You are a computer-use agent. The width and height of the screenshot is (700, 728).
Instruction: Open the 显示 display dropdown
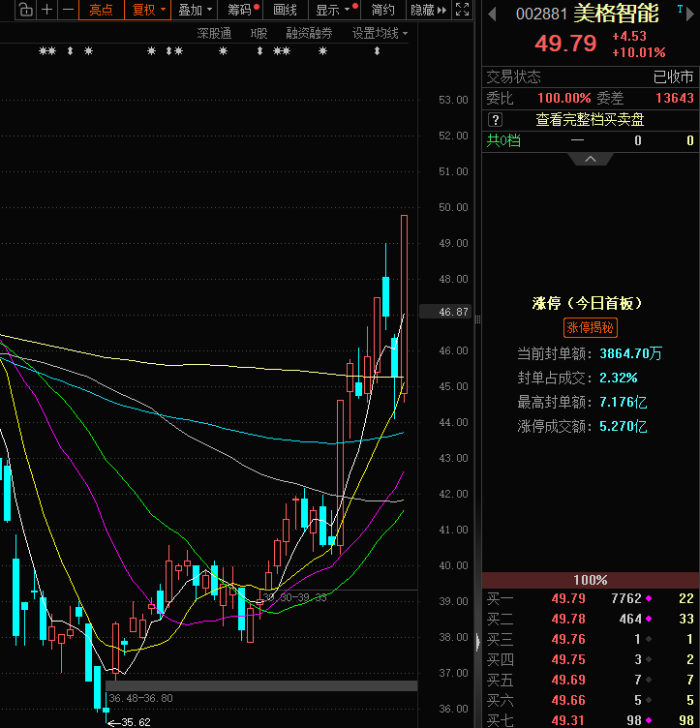coord(335,10)
